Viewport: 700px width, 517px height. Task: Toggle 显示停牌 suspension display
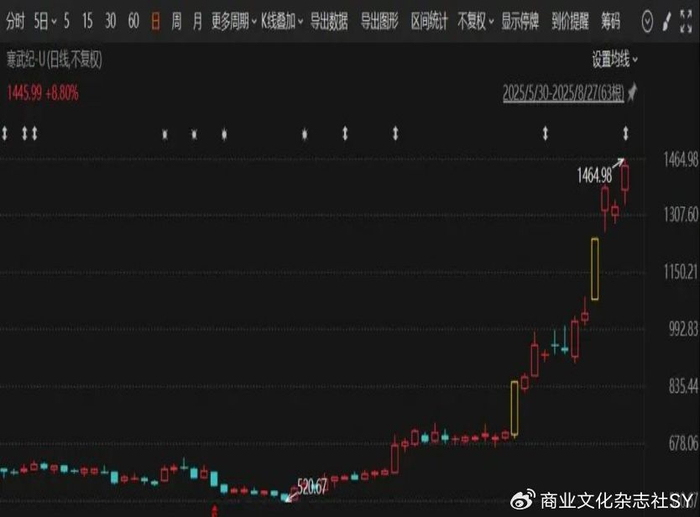point(520,21)
